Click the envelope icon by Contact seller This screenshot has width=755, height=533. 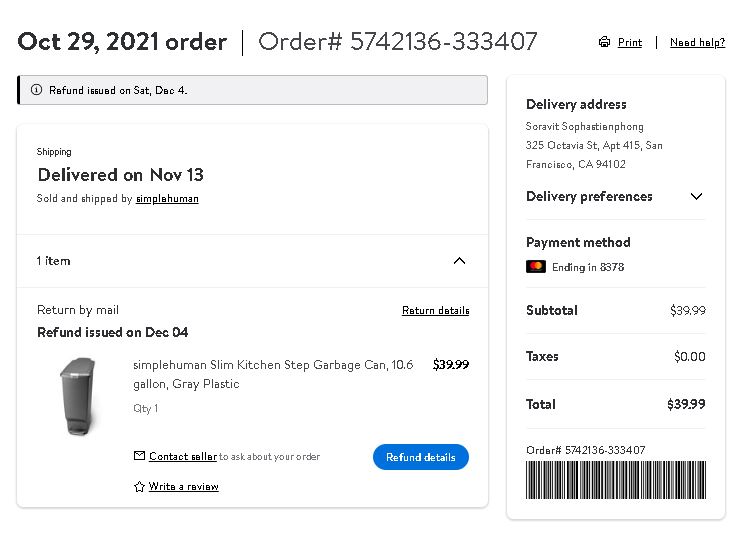[x=139, y=455]
